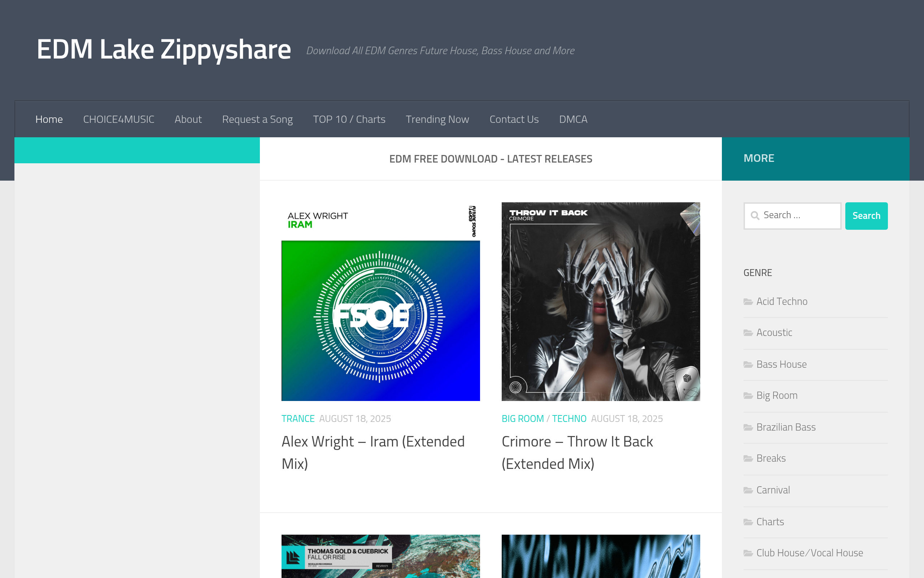
Task: Click the Breaks folder icon
Action: (748, 458)
